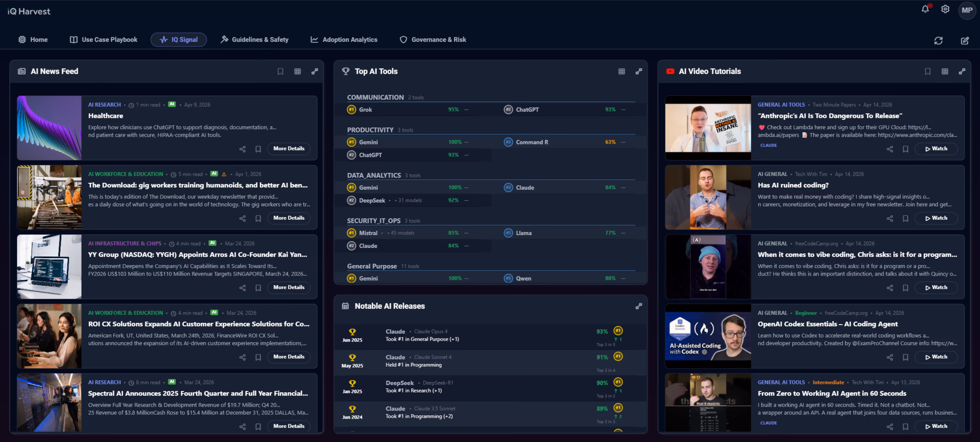Screen dimensions: 980x442
Task: Share the vibe coding Chris asks video
Action: pyautogui.click(x=890, y=288)
